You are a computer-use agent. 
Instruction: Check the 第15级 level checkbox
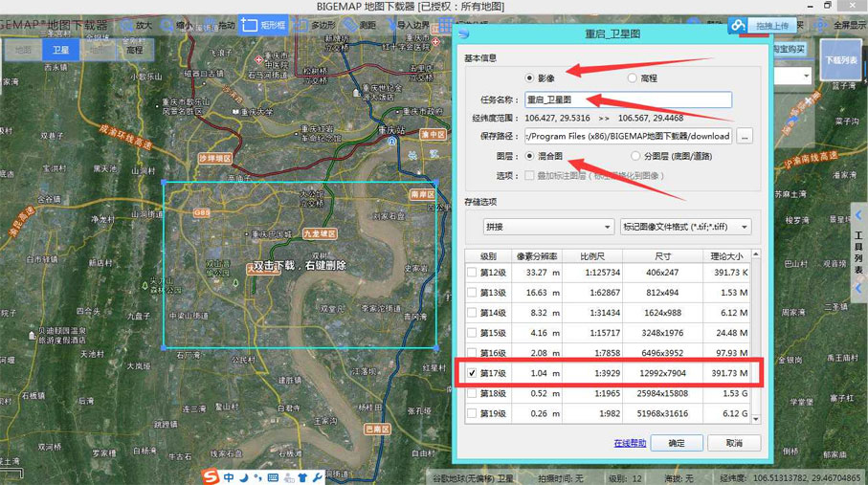472,333
